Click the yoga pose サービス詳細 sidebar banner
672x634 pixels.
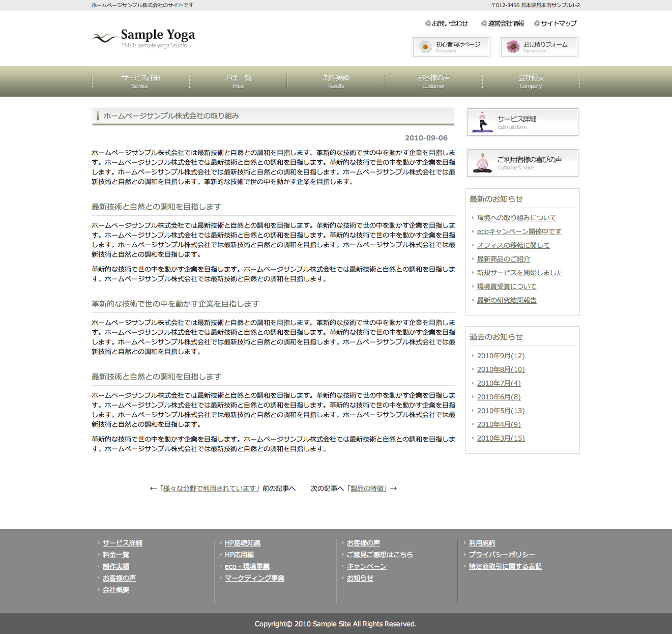(x=522, y=122)
